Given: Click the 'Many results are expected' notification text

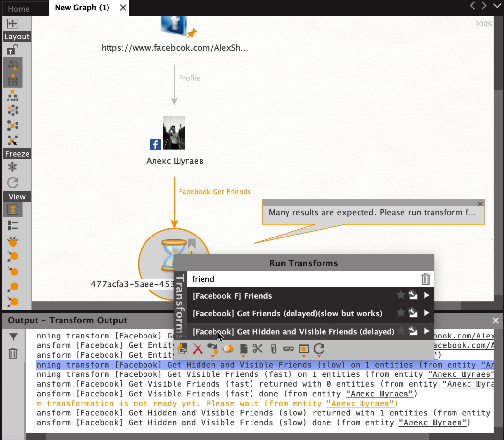Looking at the screenshot, I should (372, 213).
